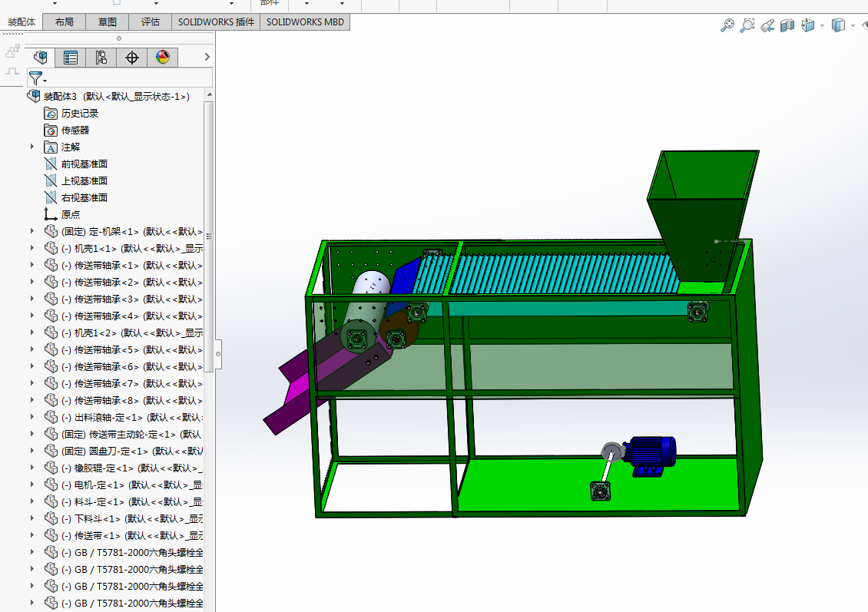Click 机壳1<1> part icon

[x=51, y=248]
